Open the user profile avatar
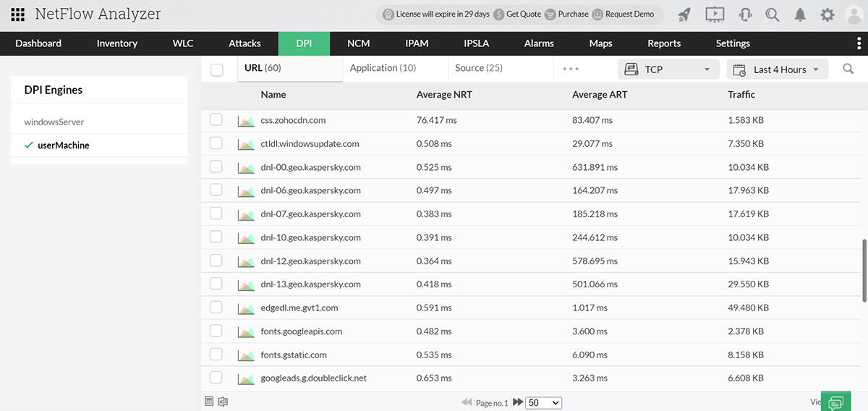 pos(854,14)
